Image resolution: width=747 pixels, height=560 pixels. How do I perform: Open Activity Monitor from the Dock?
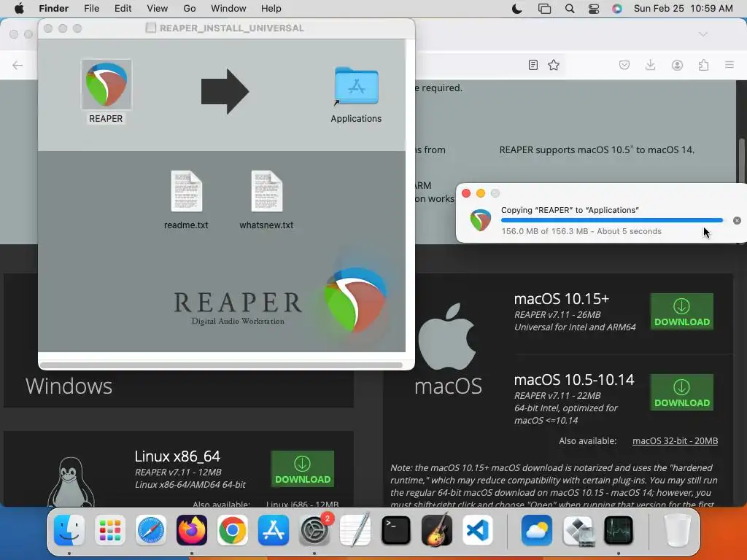tap(619, 530)
